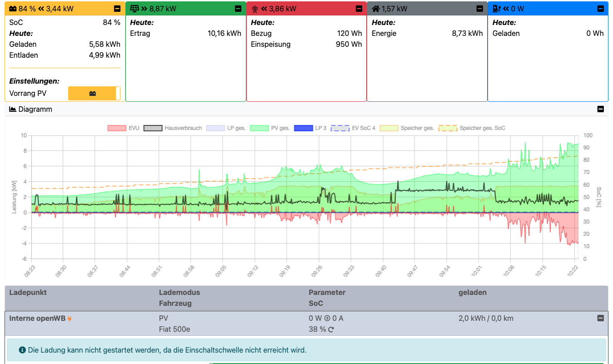Refresh the SoC with the reload icon at 38 %

331,329
